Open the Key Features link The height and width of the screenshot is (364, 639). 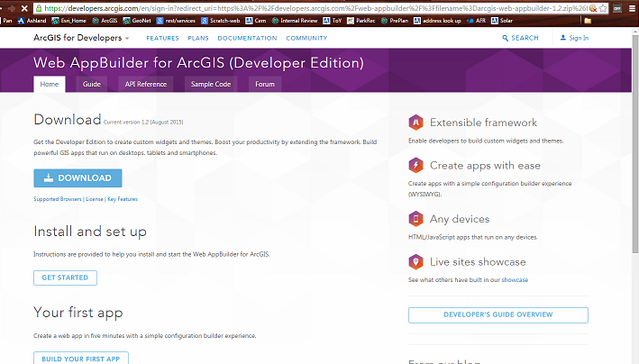(123, 199)
